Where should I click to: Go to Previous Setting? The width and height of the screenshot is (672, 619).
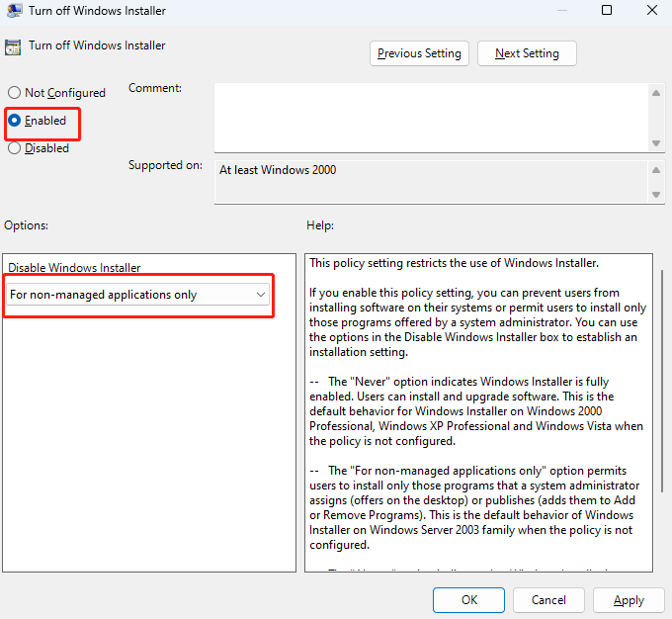click(419, 53)
